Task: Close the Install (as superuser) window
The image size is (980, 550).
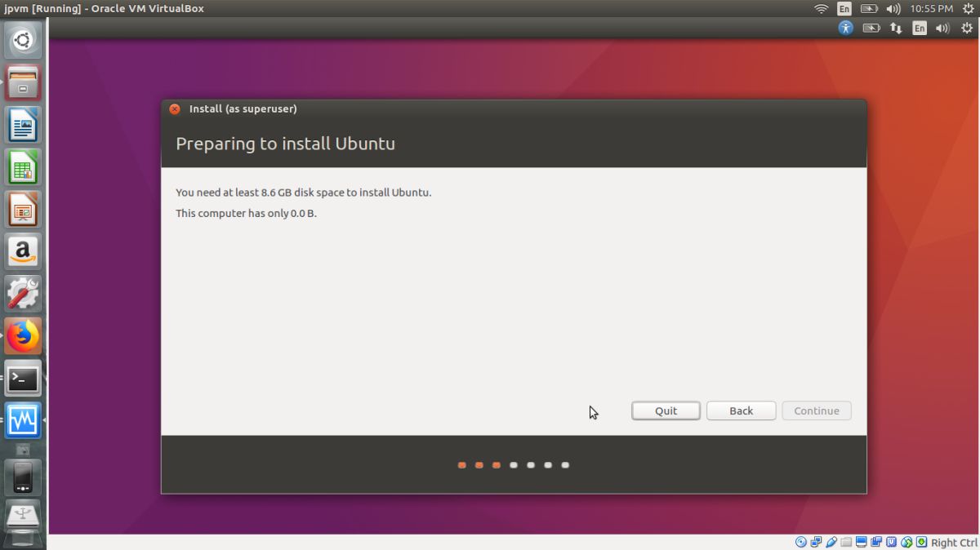Action: [175, 109]
